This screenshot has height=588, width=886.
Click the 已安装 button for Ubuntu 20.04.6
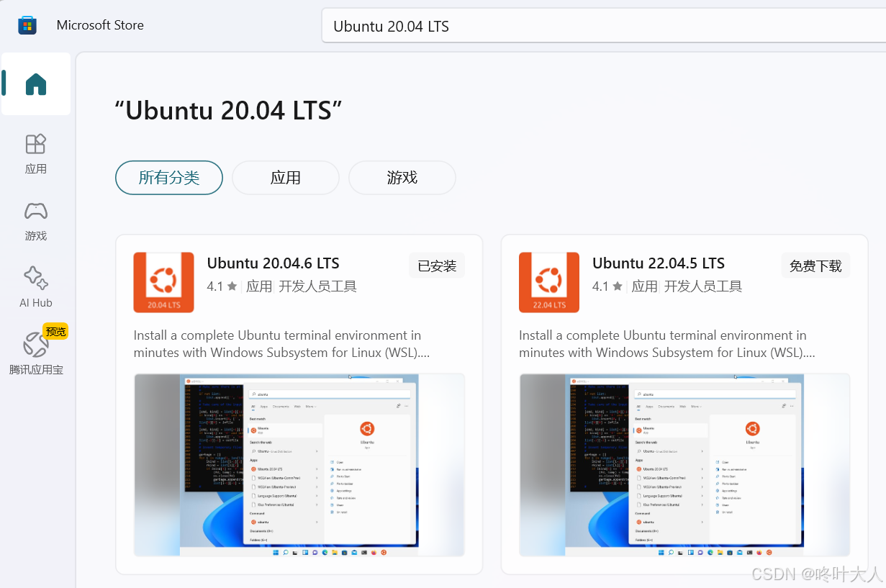[x=437, y=266]
